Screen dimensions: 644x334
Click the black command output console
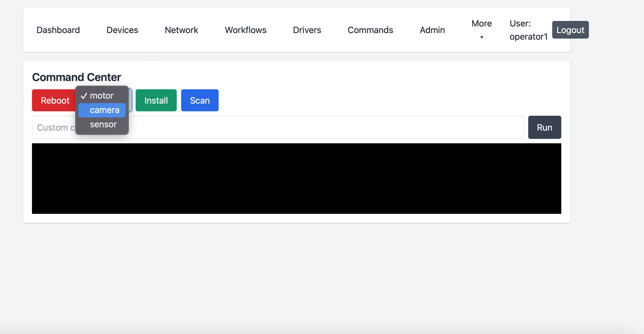coord(297,179)
